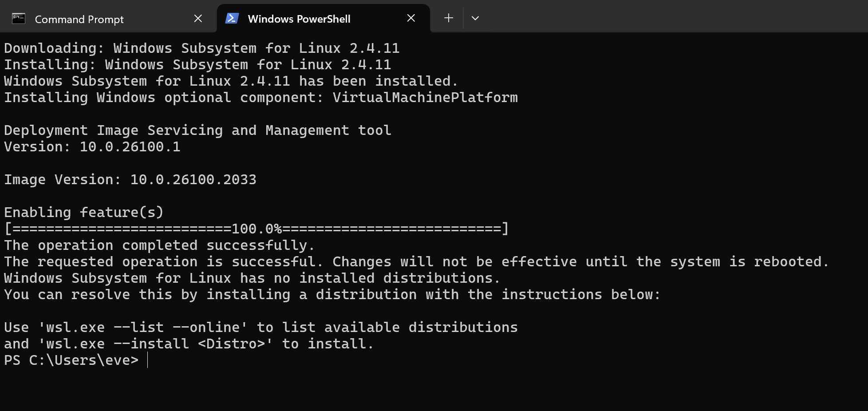This screenshot has height=411, width=868.
Task: Select the Windows PowerShell tab
Action: coord(324,19)
